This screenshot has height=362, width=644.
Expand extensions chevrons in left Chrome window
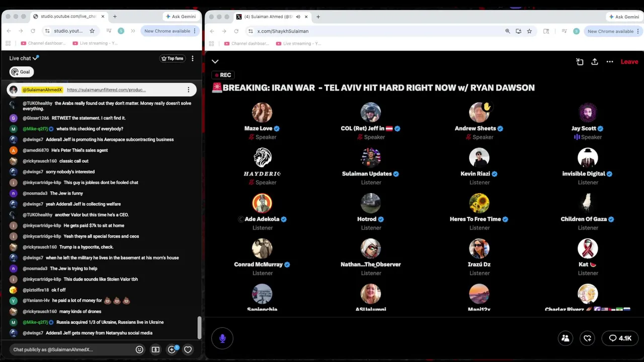coord(133,31)
